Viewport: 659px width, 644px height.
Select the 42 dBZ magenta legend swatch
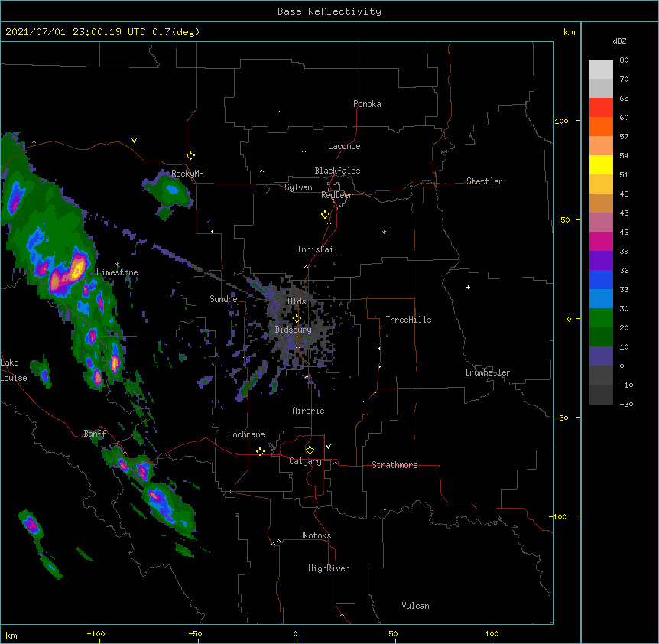[x=601, y=241]
